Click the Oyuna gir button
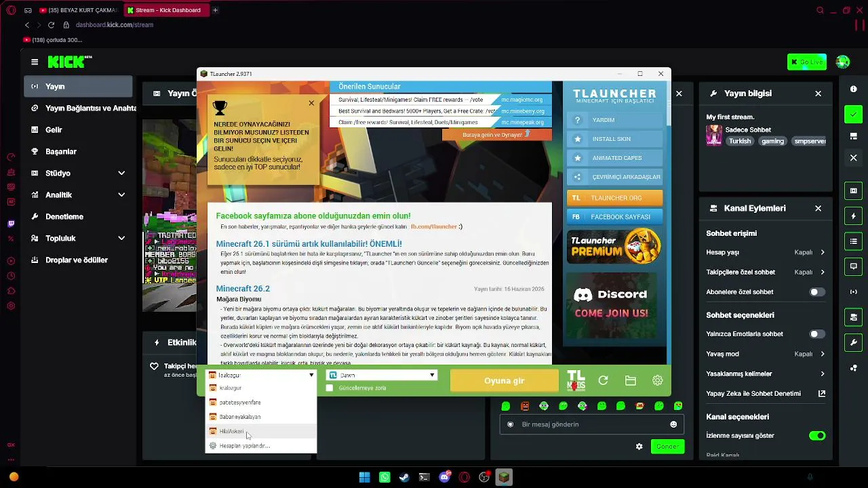Image resolution: width=868 pixels, height=488 pixels. coord(505,381)
